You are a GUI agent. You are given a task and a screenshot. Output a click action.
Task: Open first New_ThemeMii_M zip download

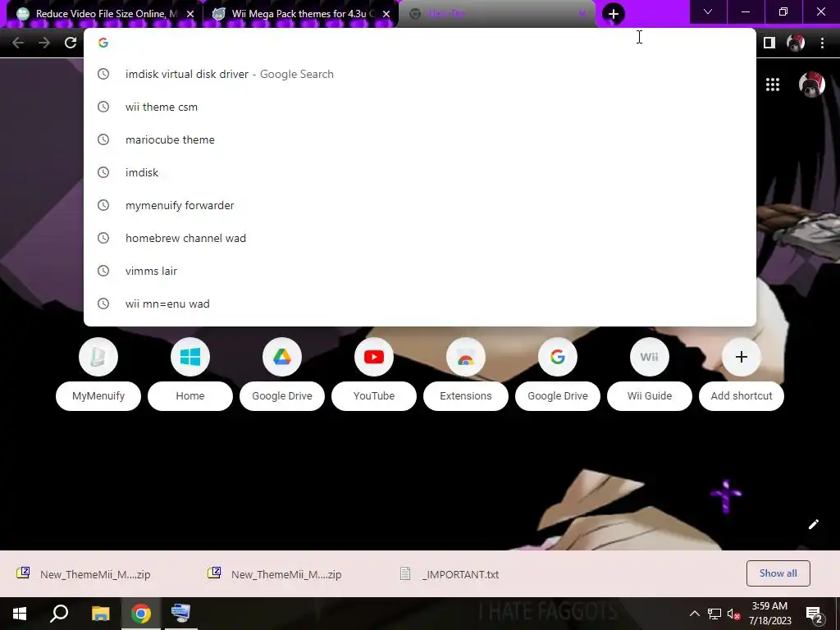pyautogui.click(x=84, y=574)
